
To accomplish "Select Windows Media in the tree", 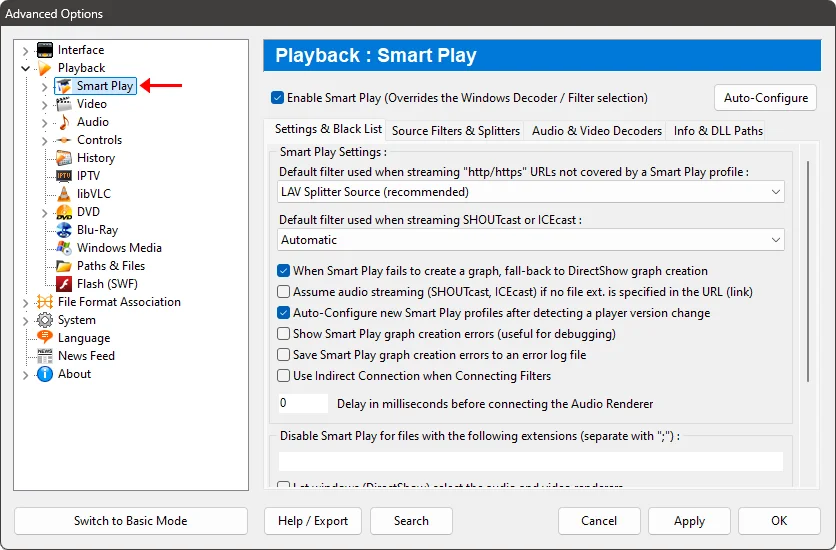I will 119,248.
